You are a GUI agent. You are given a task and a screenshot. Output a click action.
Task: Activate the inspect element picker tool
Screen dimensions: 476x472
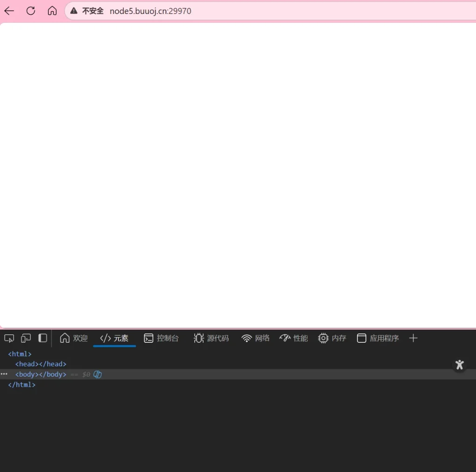[x=9, y=338]
